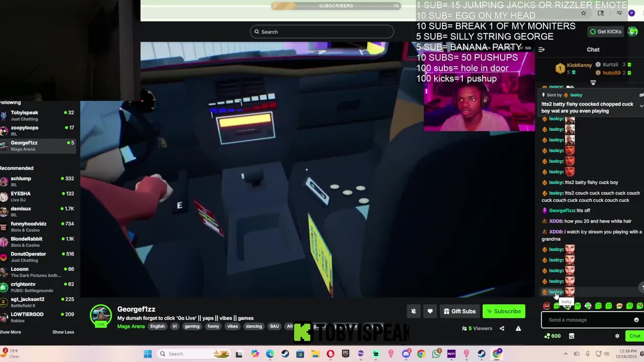Click the Kurtzii leaderboard name
644x362 pixels.
point(610,65)
